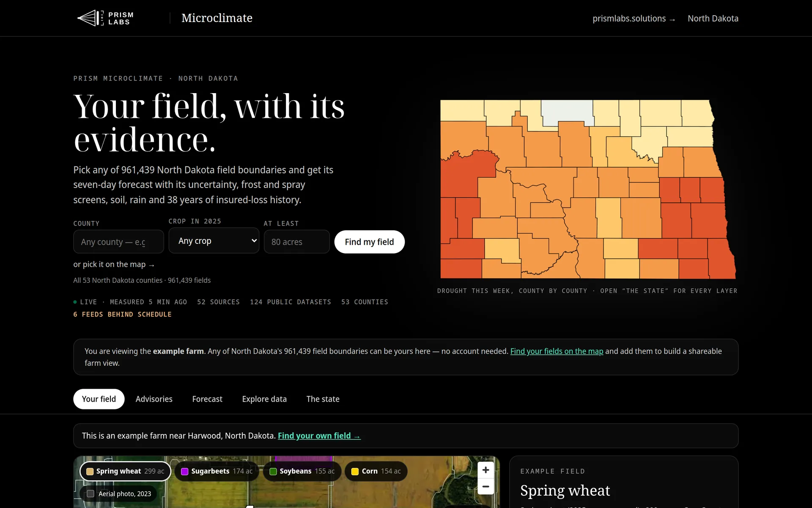Image resolution: width=812 pixels, height=508 pixels.
Task: Click the drought map caption text
Action: coord(587,291)
